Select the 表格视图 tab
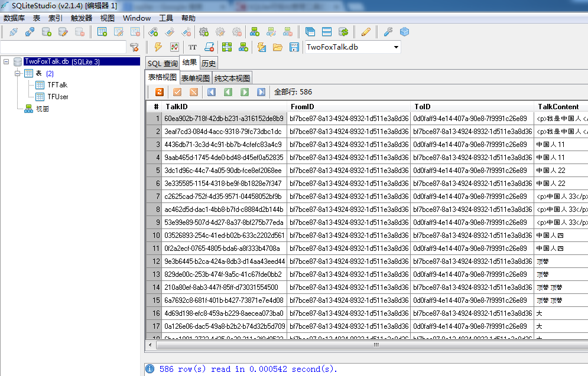The image size is (588, 376). click(x=163, y=77)
